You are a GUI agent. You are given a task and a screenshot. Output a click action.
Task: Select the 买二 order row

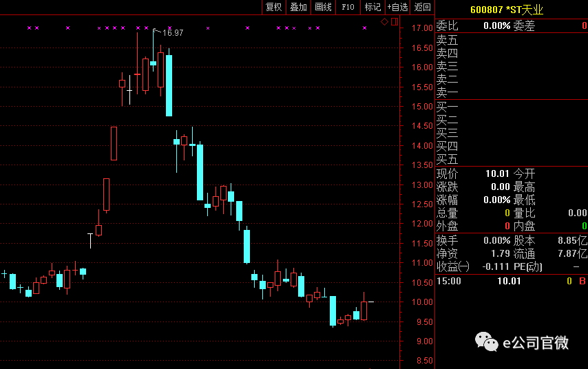click(x=512, y=120)
